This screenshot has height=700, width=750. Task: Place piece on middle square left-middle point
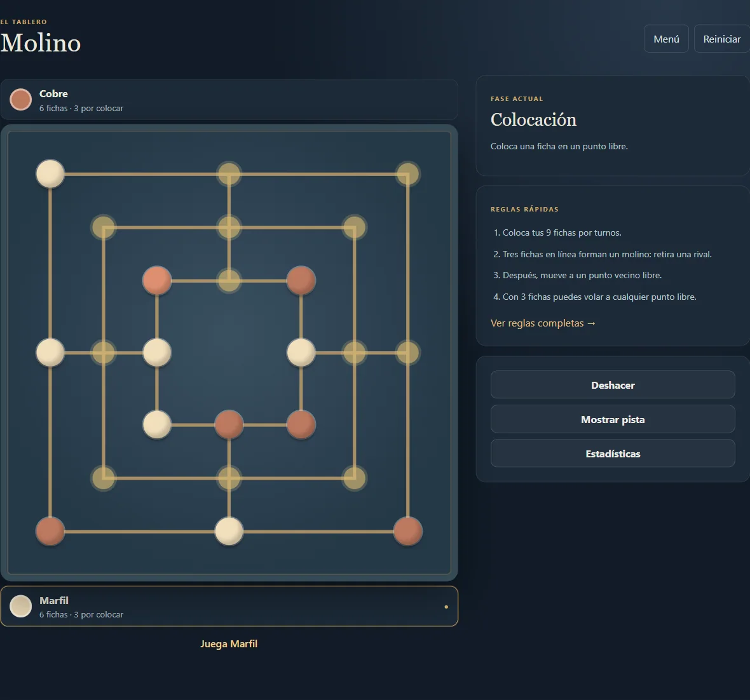104,353
